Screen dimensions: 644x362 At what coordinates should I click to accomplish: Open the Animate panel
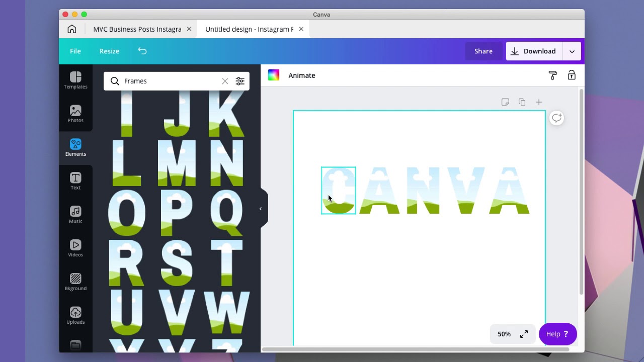pyautogui.click(x=302, y=75)
